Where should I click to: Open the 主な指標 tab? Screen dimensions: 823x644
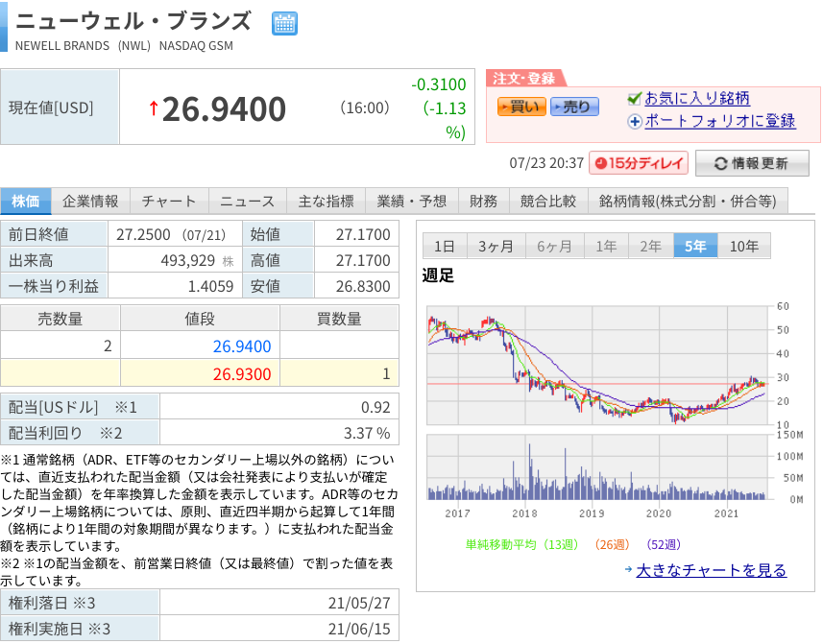point(326,201)
